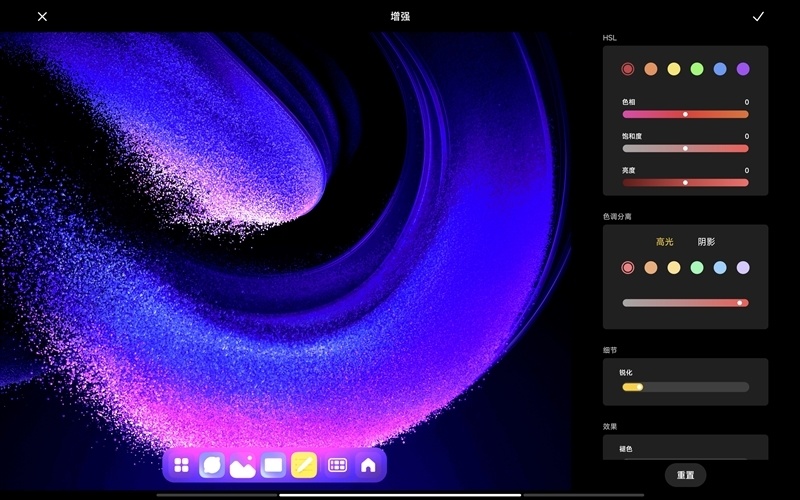Cancel editing with the X icon
Screen dimensions: 800x500
(x=42, y=17)
